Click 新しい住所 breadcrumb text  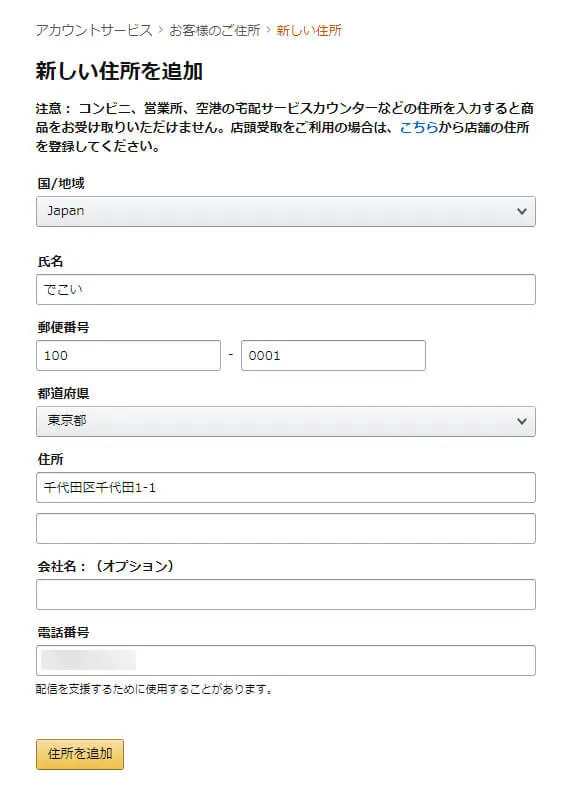[x=309, y=30]
